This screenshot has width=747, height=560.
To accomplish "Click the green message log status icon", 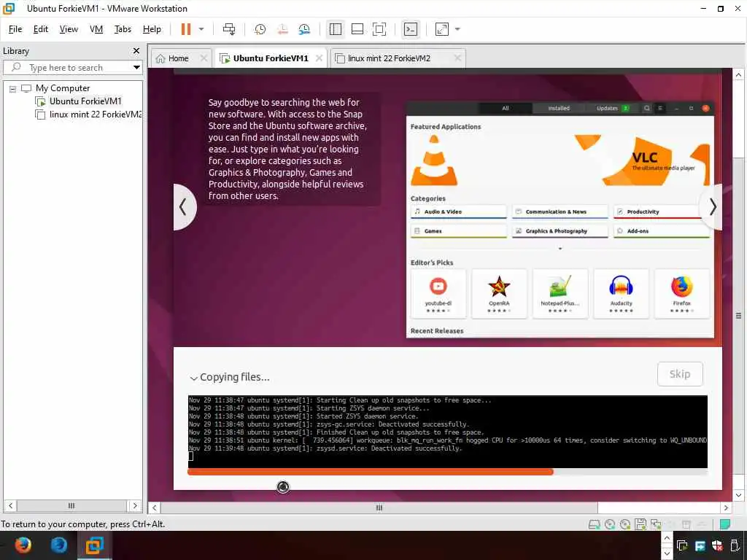I will pos(725,524).
